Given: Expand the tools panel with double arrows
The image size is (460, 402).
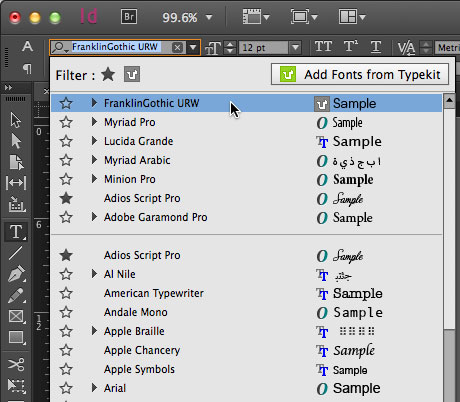Looking at the screenshot, I should coord(8,88).
